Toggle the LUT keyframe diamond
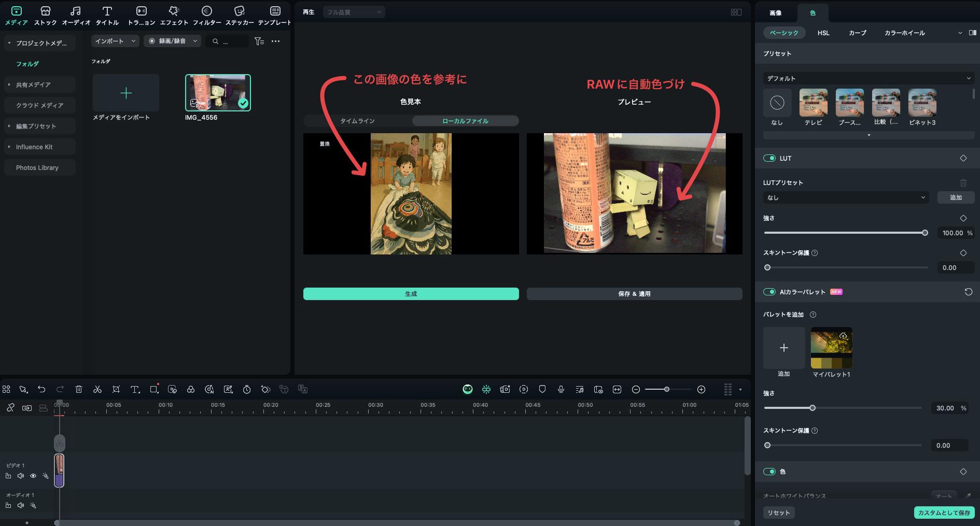The image size is (980, 526). 963,158
